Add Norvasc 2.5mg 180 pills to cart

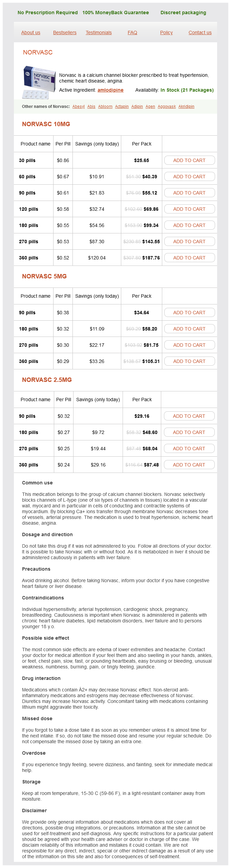189,432
